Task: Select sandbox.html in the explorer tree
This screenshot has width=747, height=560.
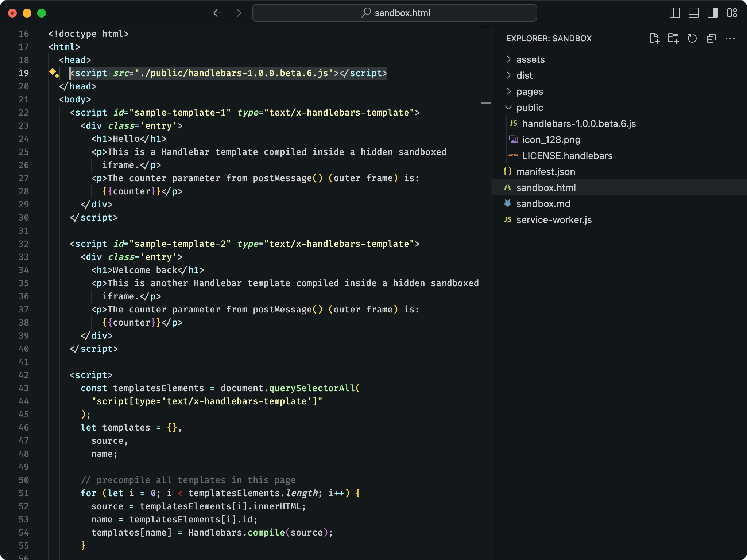Action: pos(619,188)
